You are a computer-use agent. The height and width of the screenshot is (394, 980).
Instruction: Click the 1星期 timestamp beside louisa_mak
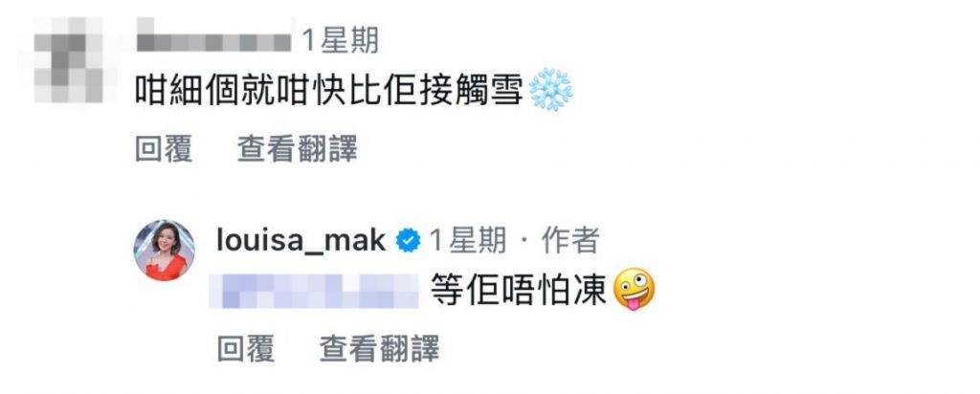tap(467, 240)
